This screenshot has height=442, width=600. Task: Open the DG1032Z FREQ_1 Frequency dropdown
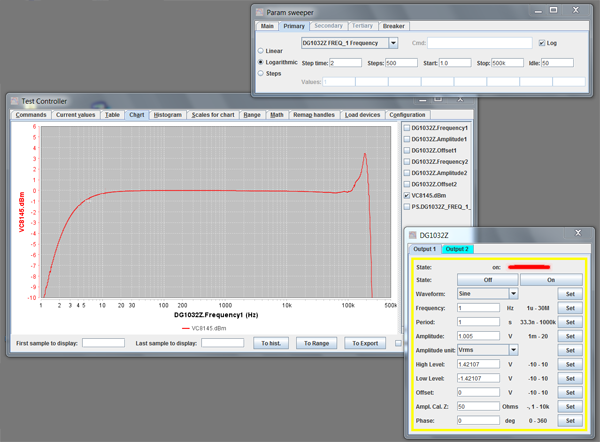coord(393,43)
